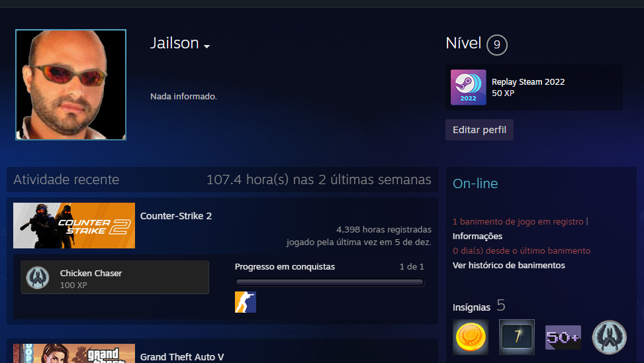Screen dimensions: 644x363
Task: Open the Grand Theft Auto V title link
Action: pos(182,357)
